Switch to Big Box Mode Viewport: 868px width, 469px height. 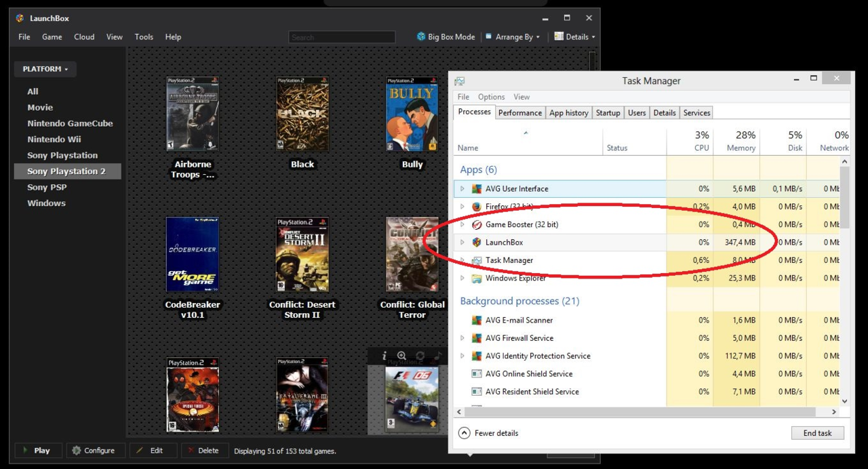pos(446,37)
